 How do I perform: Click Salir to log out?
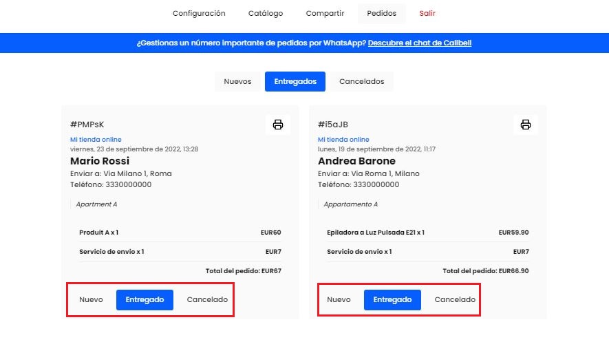427,13
